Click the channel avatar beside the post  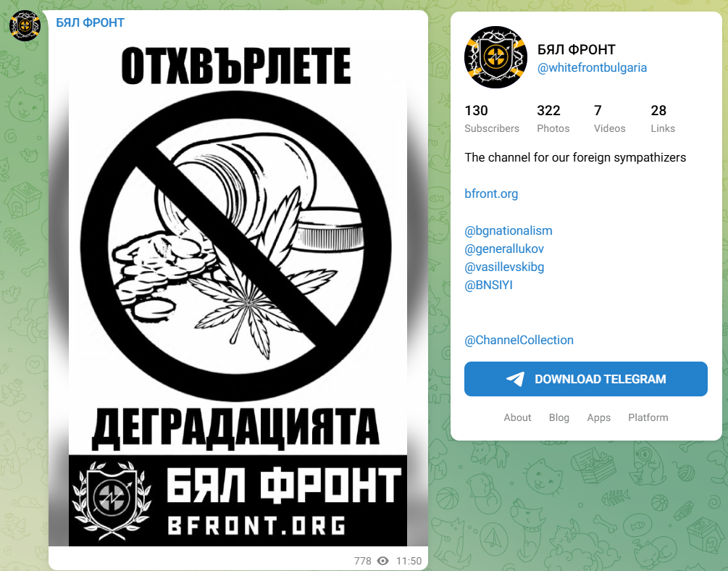tap(25, 25)
